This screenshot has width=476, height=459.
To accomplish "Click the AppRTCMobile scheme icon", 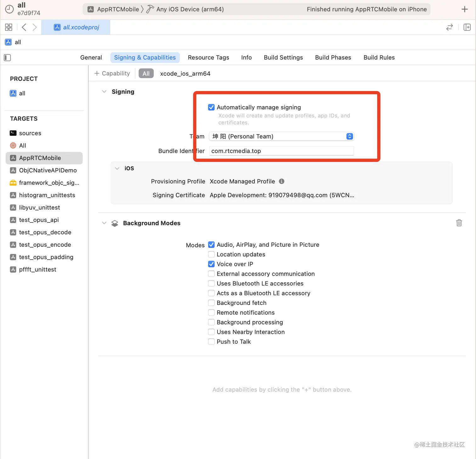I will click(x=91, y=9).
